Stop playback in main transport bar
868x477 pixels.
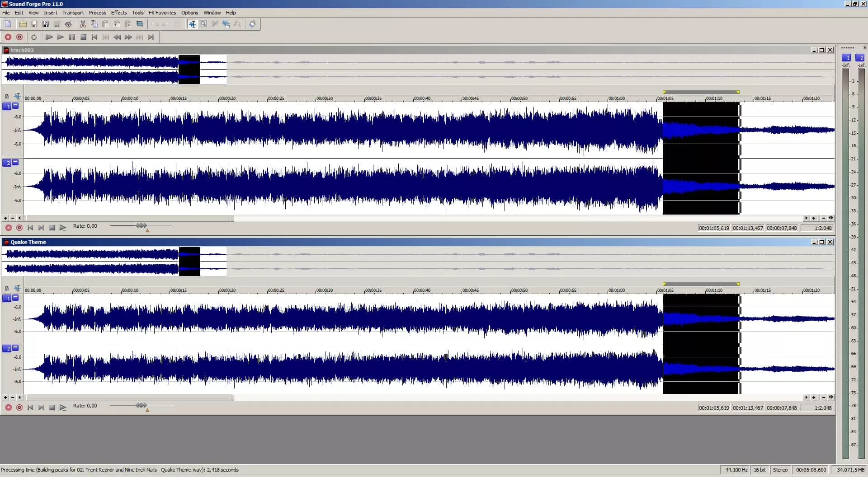[83, 37]
